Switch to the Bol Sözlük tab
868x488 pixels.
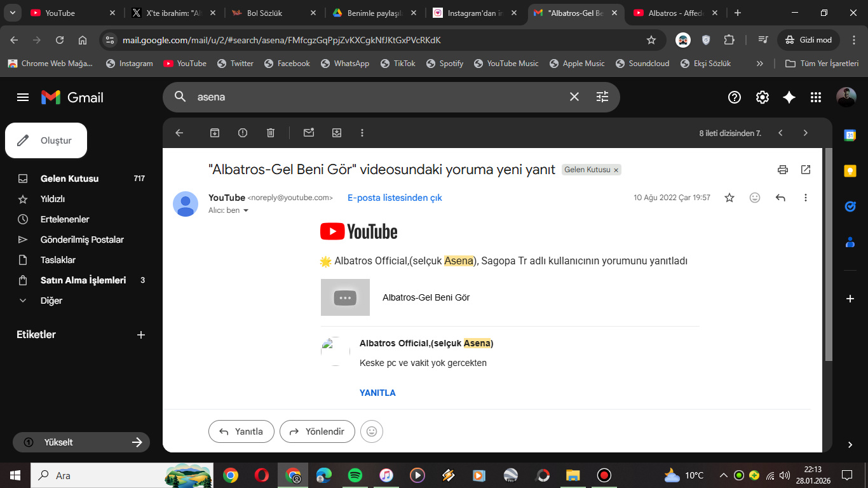point(273,13)
